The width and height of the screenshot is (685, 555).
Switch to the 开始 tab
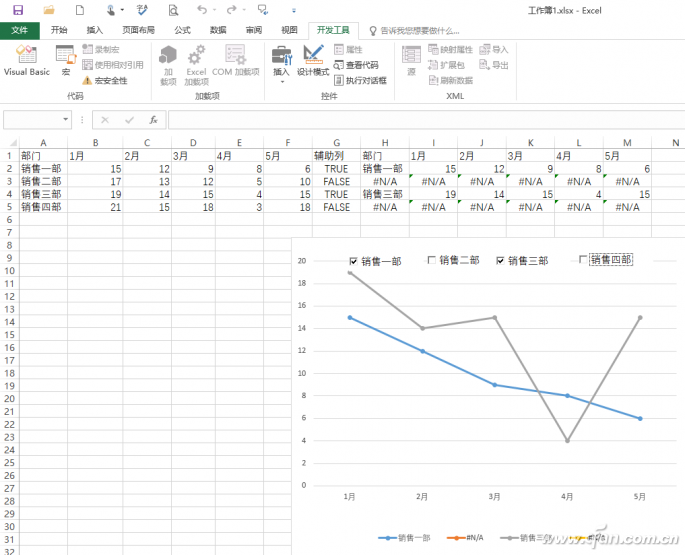pos(59,30)
